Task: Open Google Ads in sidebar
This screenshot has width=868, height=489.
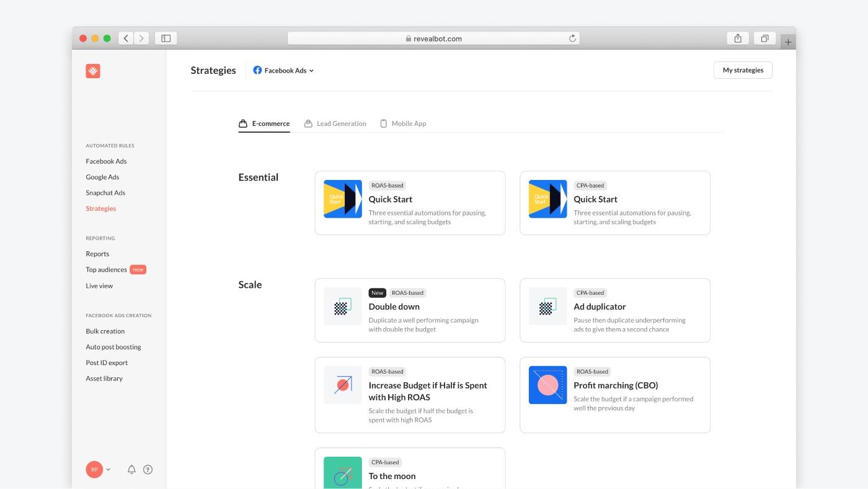Action: coord(102,177)
